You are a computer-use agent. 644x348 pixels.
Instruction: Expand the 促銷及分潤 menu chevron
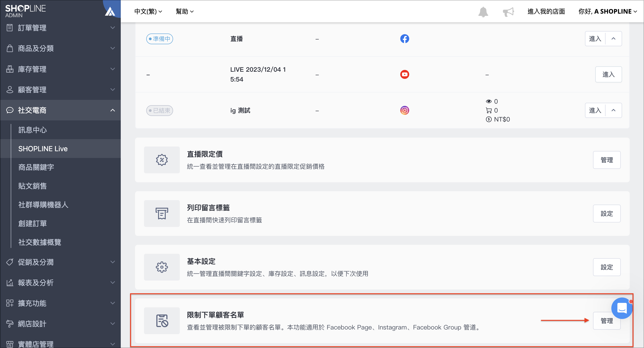[113, 262]
